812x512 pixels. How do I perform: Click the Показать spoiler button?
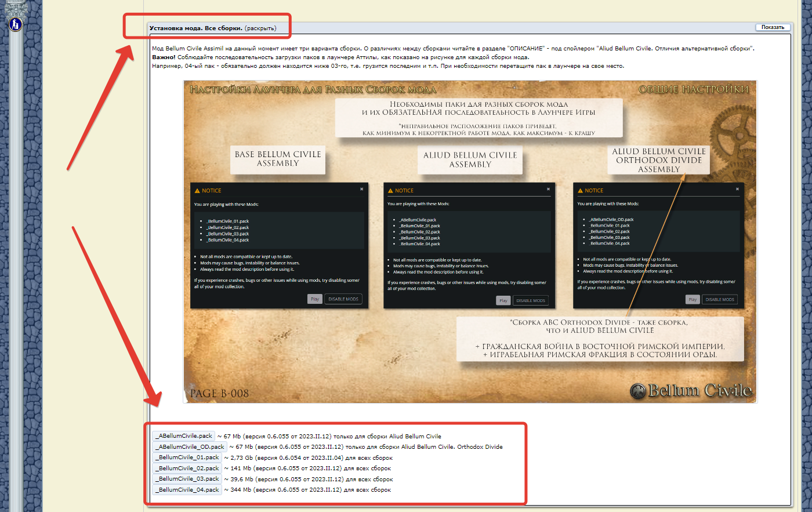pyautogui.click(x=773, y=27)
